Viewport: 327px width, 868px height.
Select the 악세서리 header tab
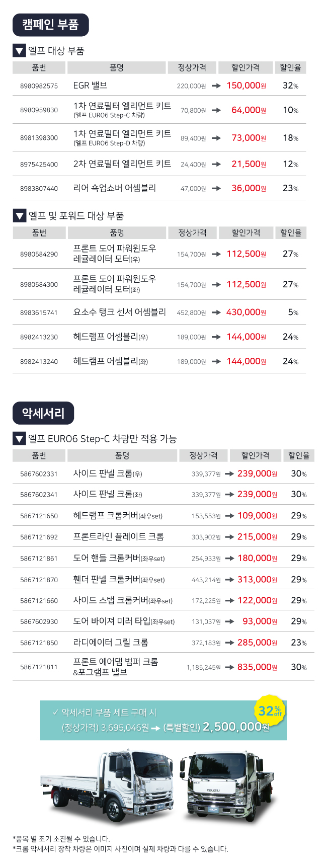(43, 413)
